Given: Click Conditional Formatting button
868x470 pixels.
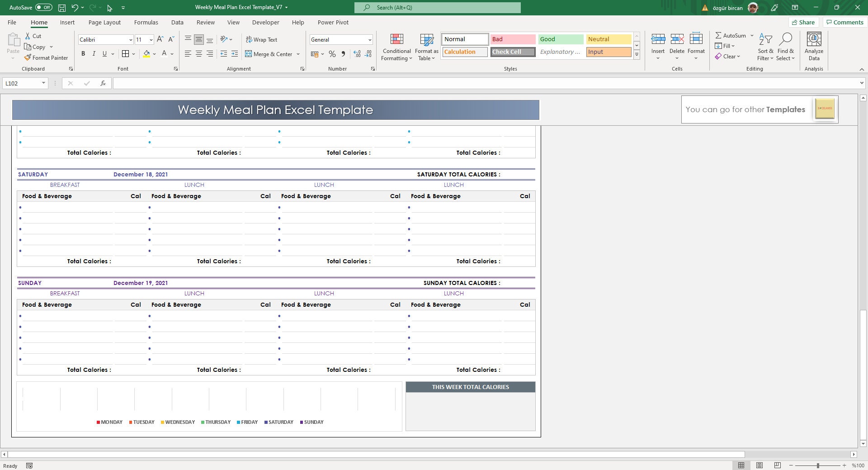Looking at the screenshot, I should point(396,47).
